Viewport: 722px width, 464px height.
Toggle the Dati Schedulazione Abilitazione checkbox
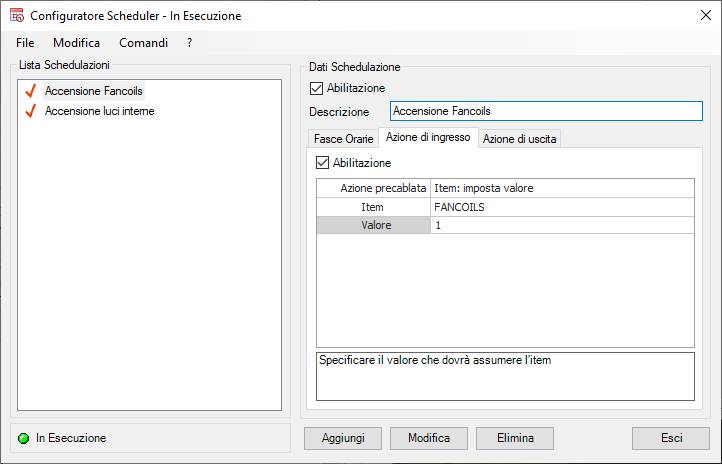[318, 88]
